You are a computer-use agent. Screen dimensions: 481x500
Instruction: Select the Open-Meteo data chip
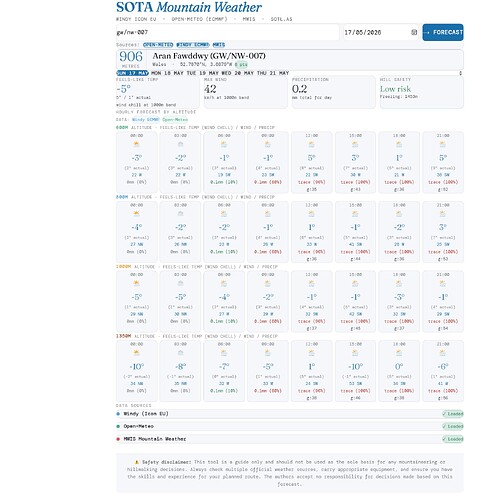click(175, 120)
